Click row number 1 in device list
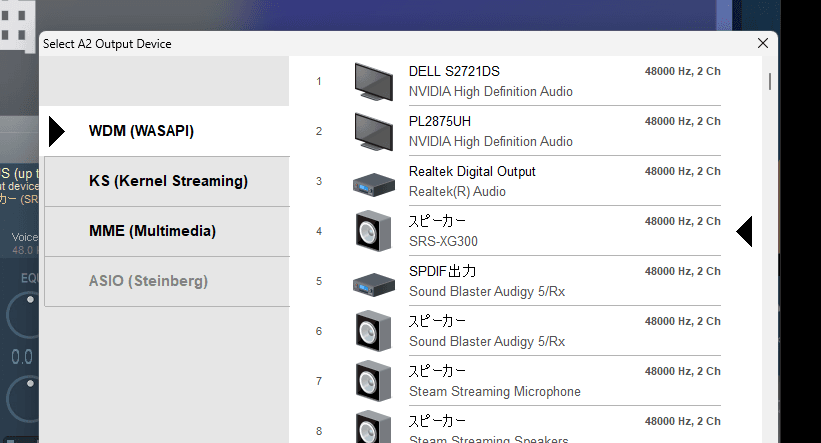This screenshot has height=443, width=821. tap(318, 82)
